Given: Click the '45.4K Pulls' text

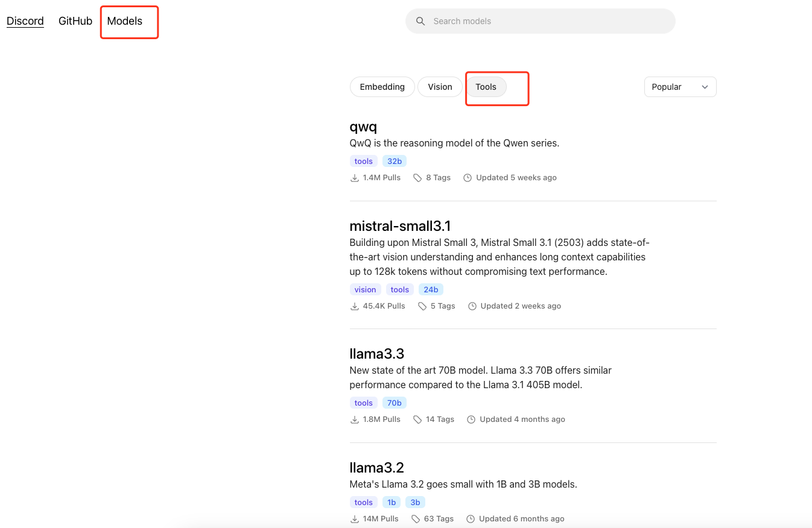Looking at the screenshot, I should [x=384, y=306].
